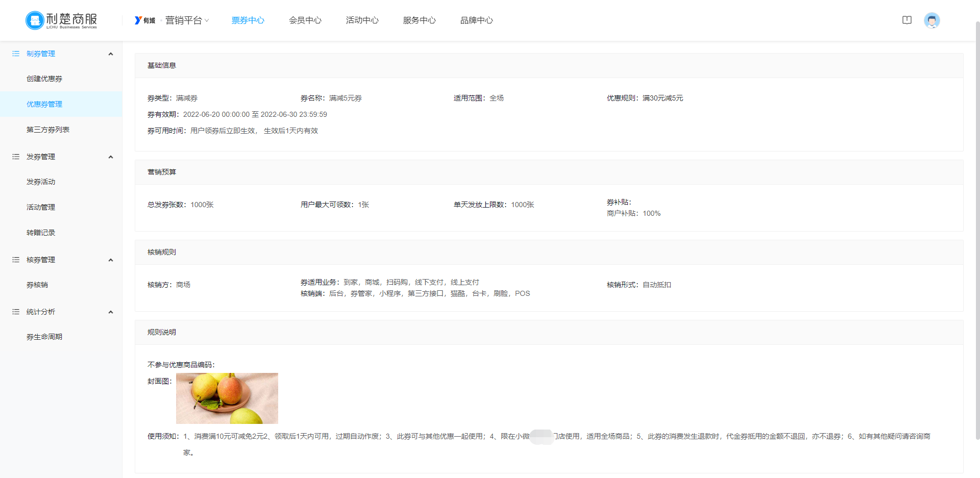Switch to the 会员中心 tab
The image size is (980, 478).
coord(305,20)
